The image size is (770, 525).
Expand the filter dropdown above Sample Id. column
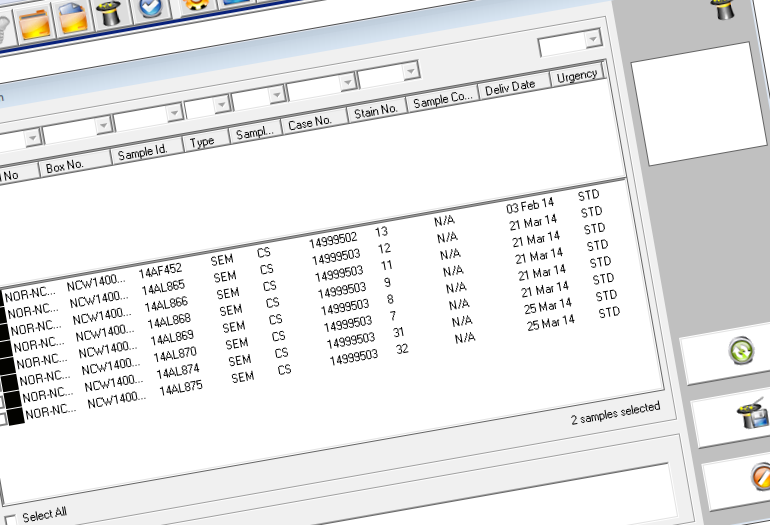coord(140,122)
